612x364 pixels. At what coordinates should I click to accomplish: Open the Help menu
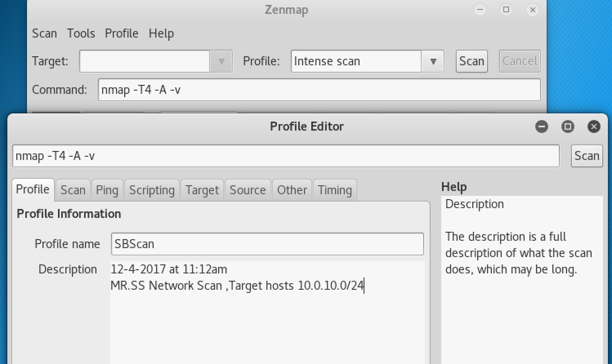(x=161, y=33)
